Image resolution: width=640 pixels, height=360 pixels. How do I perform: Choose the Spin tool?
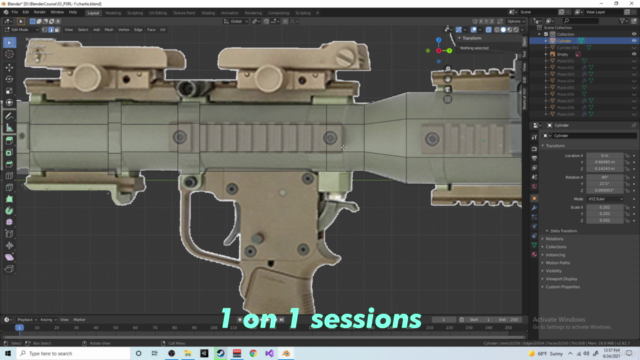[9, 211]
